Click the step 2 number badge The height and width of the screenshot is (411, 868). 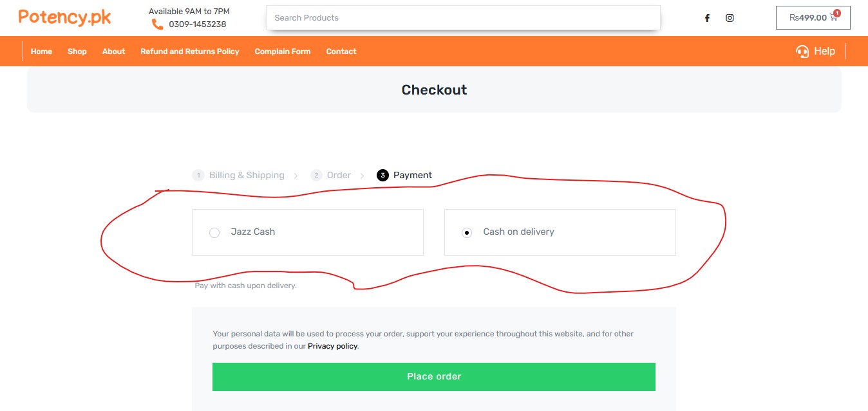(x=316, y=176)
